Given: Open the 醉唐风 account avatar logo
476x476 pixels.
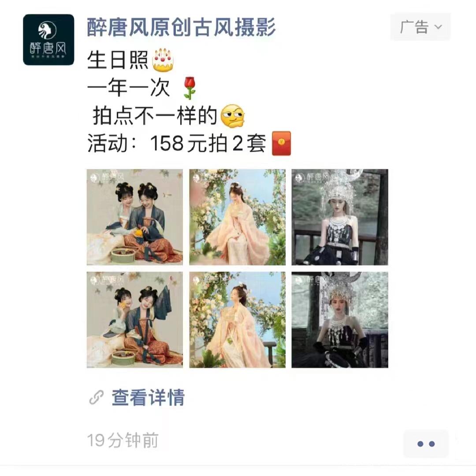Looking at the screenshot, I should (x=48, y=40).
